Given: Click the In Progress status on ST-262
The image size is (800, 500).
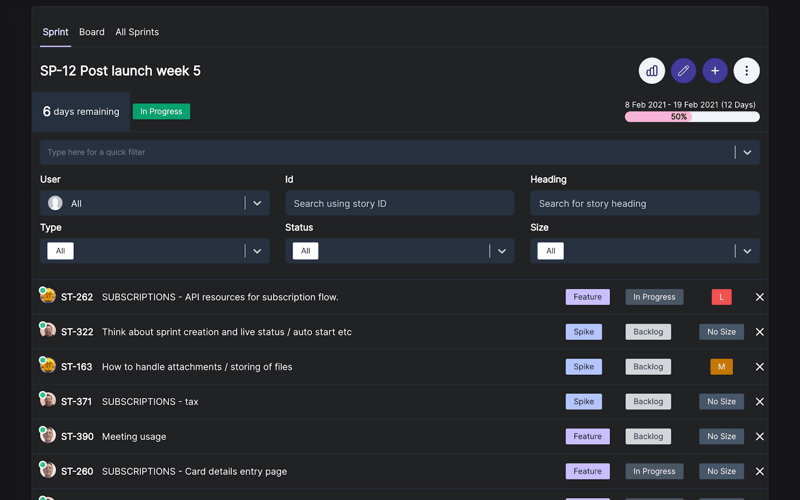Looking at the screenshot, I should tap(654, 297).
